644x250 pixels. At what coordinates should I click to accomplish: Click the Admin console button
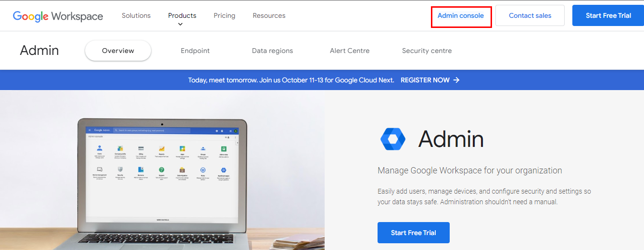(x=461, y=16)
